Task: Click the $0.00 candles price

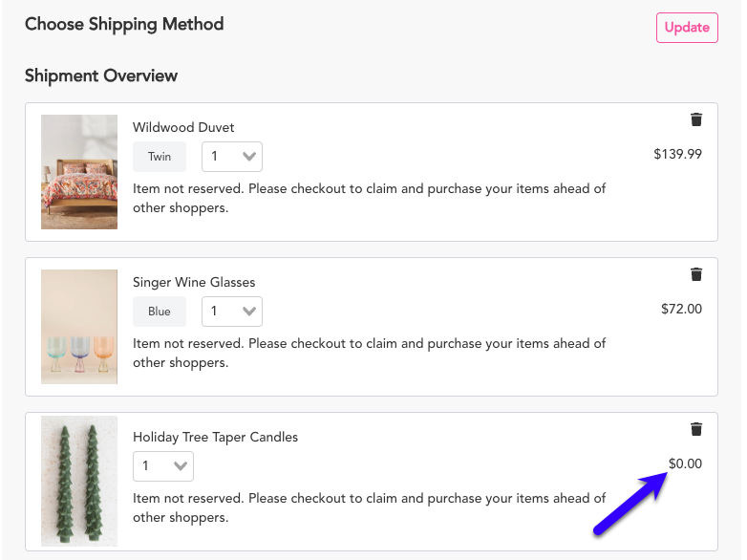Action: pyautogui.click(x=685, y=463)
